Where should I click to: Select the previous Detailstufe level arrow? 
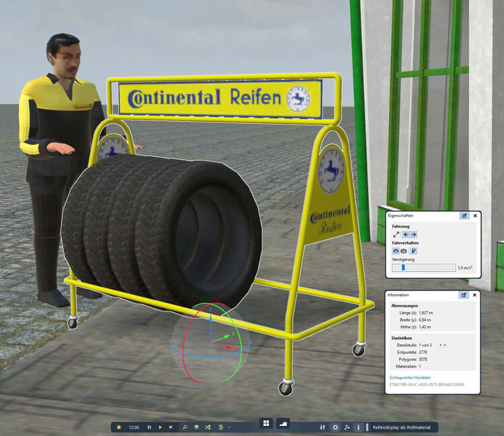coord(441,345)
